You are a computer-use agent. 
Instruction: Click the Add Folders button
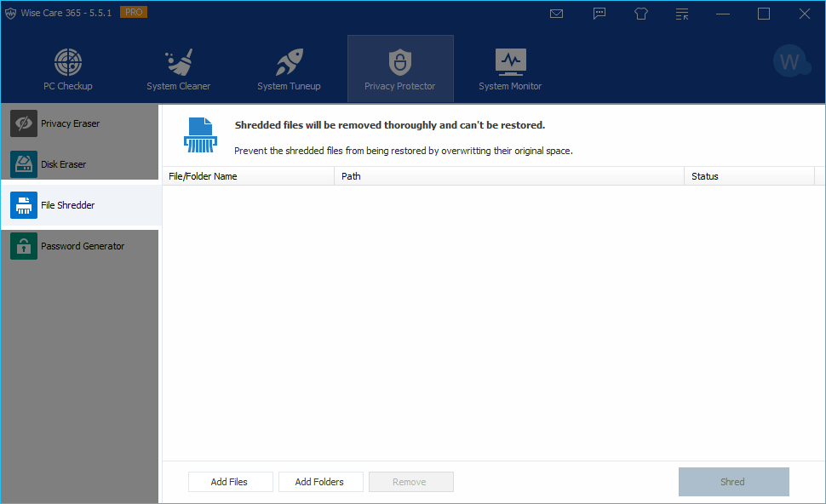tap(321, 482)
